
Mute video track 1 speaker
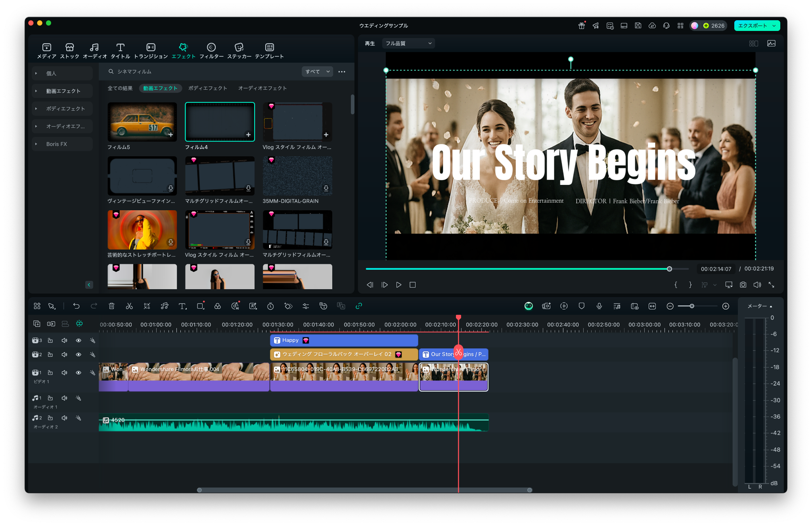tap(64, 372)
